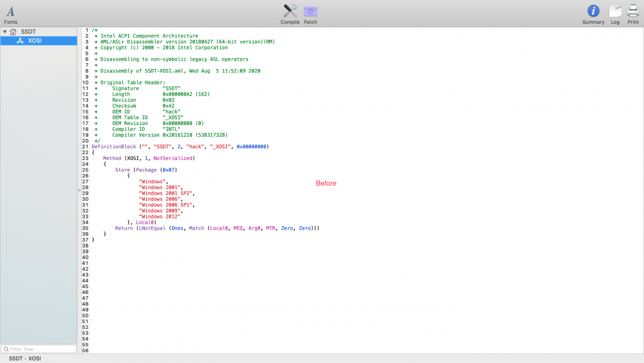Screen dimensions: 644x363
Task: Click the Compile toolbar icon
Action: [290, 12]
